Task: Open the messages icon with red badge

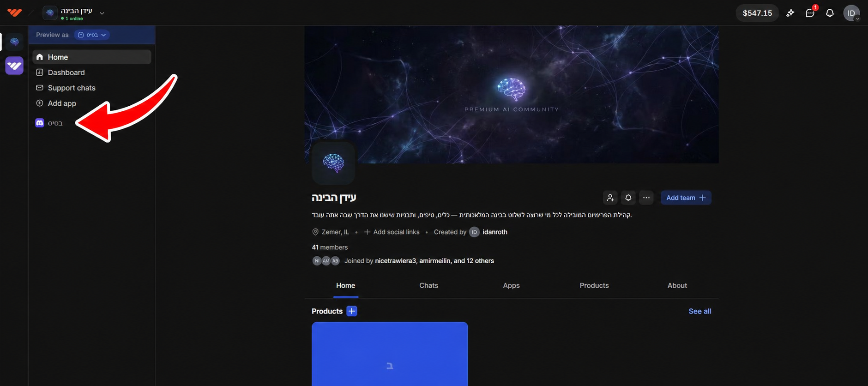Action: pos(810,13)
